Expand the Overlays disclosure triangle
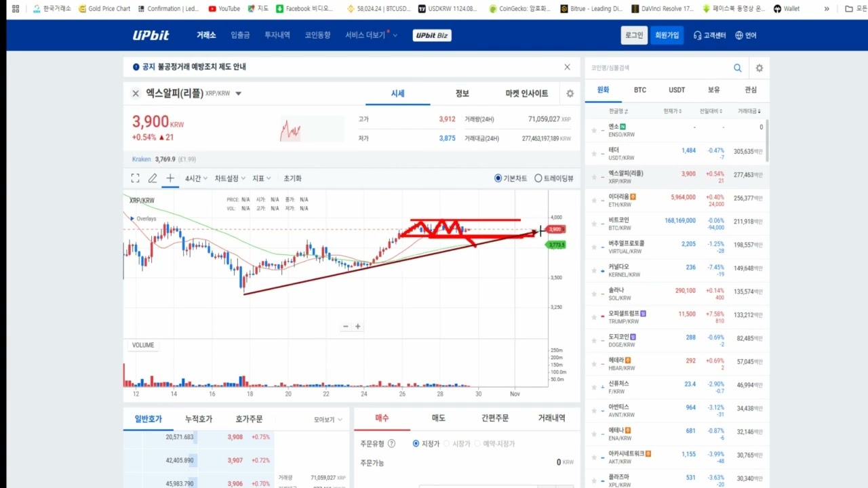The image size is (868, 488). (x=132, y=219)
